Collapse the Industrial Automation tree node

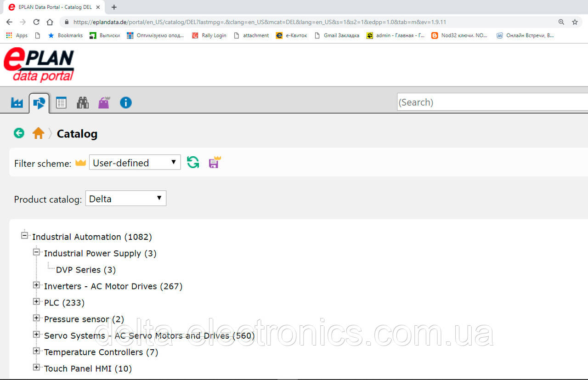[24, 235]
